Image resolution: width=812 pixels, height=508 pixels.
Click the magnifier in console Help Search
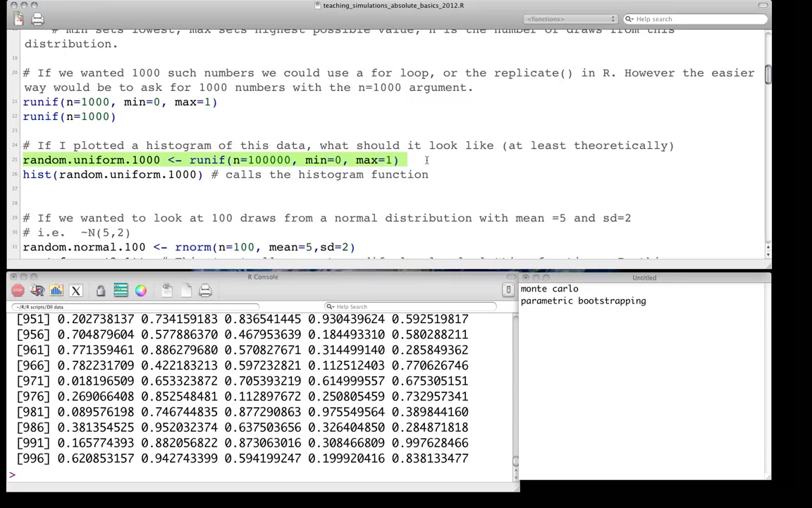[330, 307]
